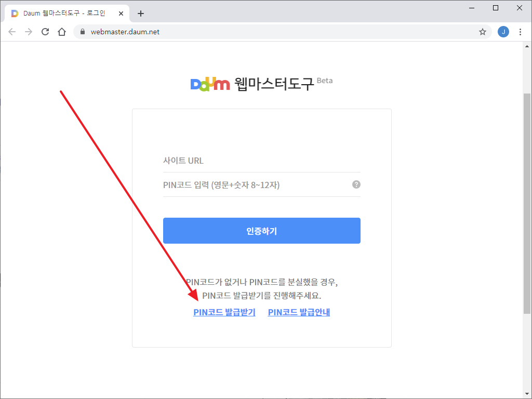This screenshot has height=399, width=532.
Task: Click the browser back arrow
Action: coord(12,32)
